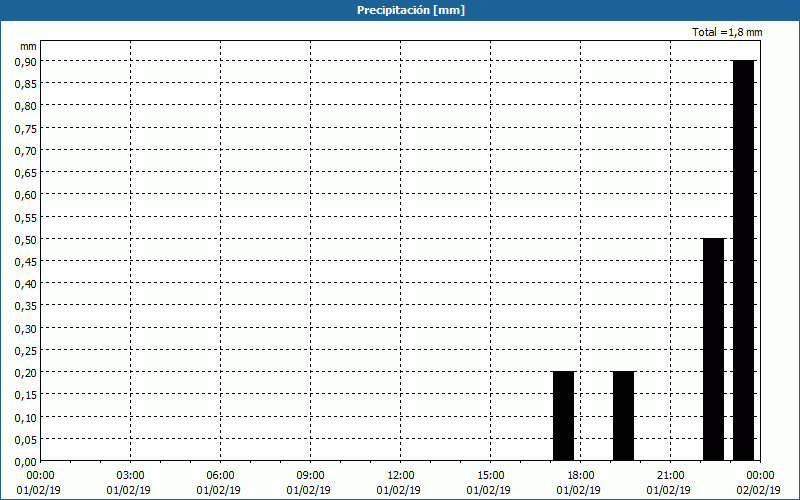
Task: Click the 0,15 y-axis value
Action: (26, 395)
